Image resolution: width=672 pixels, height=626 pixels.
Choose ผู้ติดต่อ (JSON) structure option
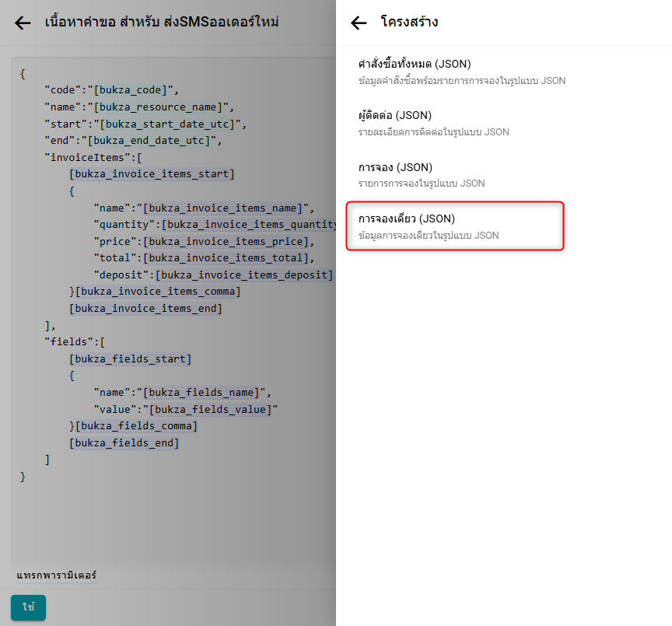point(395,116)
